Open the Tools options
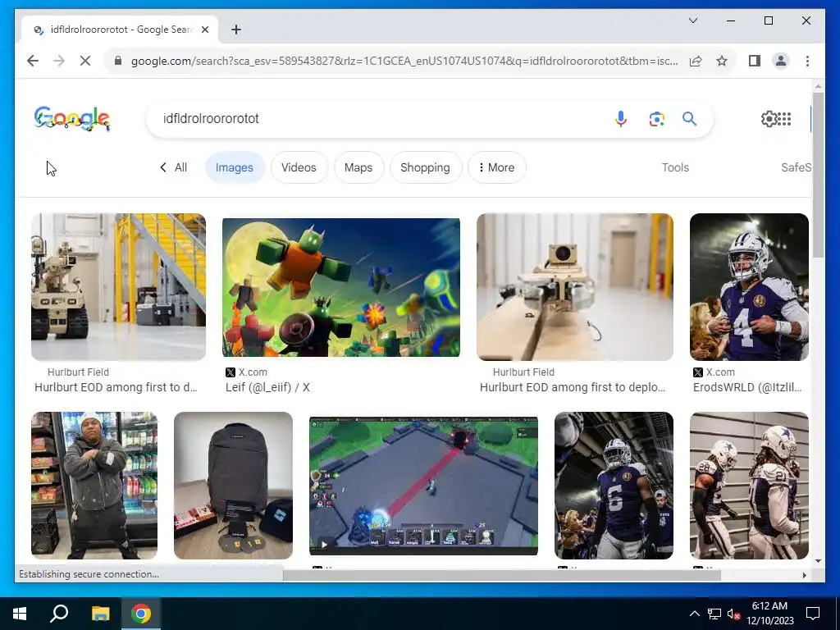 coord(675,167)
